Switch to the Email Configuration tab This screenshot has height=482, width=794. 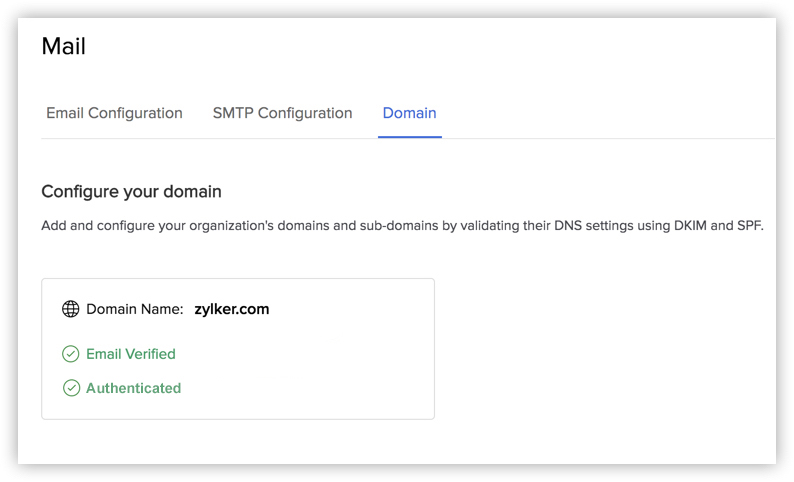[x=114, y=113]
